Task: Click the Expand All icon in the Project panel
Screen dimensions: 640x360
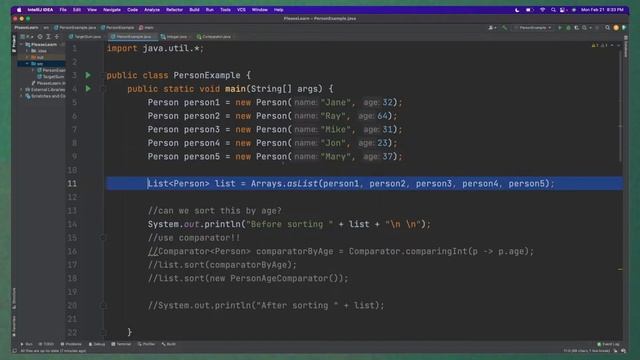Action: tap(48, 37)
